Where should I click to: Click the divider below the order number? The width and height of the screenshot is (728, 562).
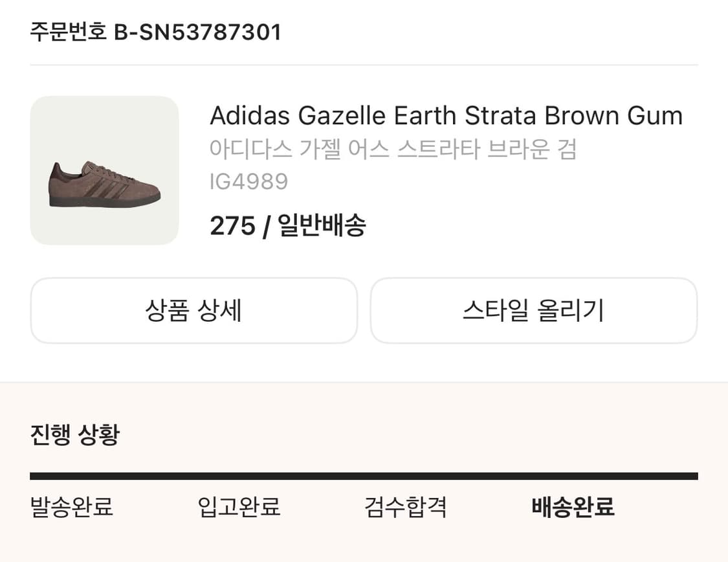(364, 63)
